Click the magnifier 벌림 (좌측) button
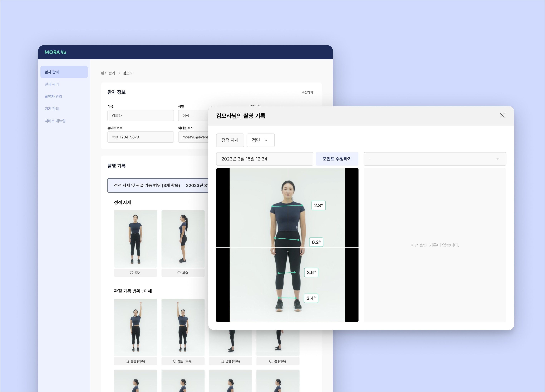This screenshot has width=545, height=392. click(135, 361)
